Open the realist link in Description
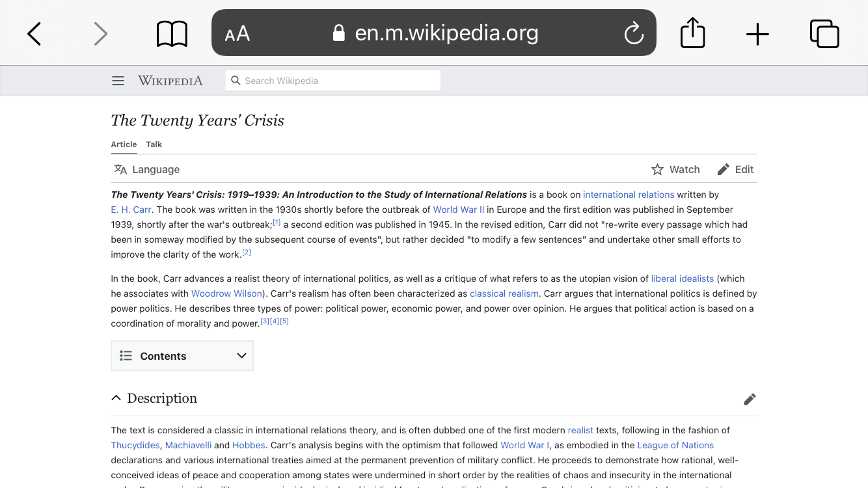This screenshot has width=868, height=488. coord(580,430)
